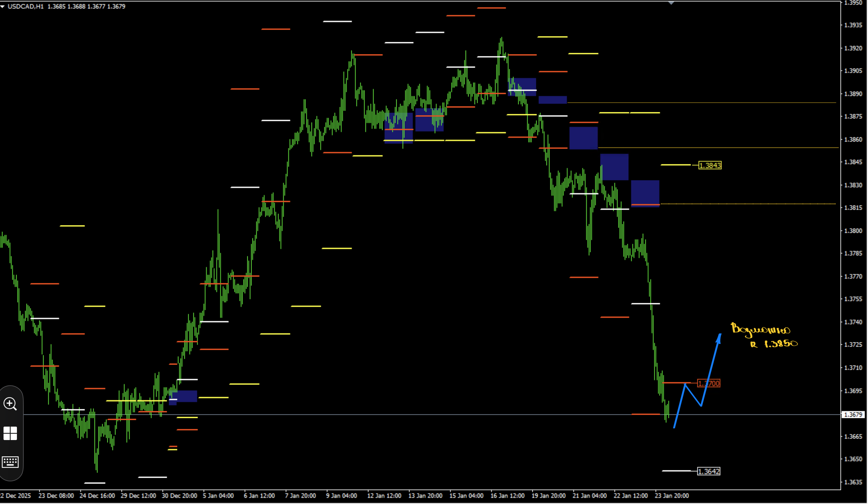The width and height of the screenshot is (868, 504).
Task: Click the 23 Dec 08:00 time label
Action: tap(56, 496)
